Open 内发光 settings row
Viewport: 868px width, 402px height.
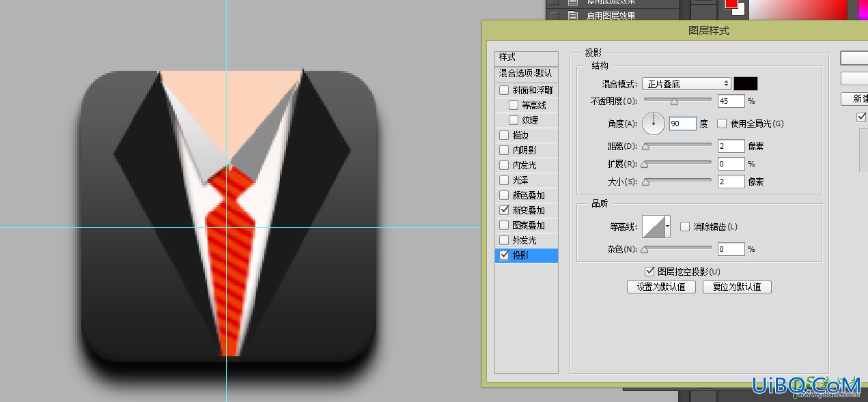(x=527, y=165)
